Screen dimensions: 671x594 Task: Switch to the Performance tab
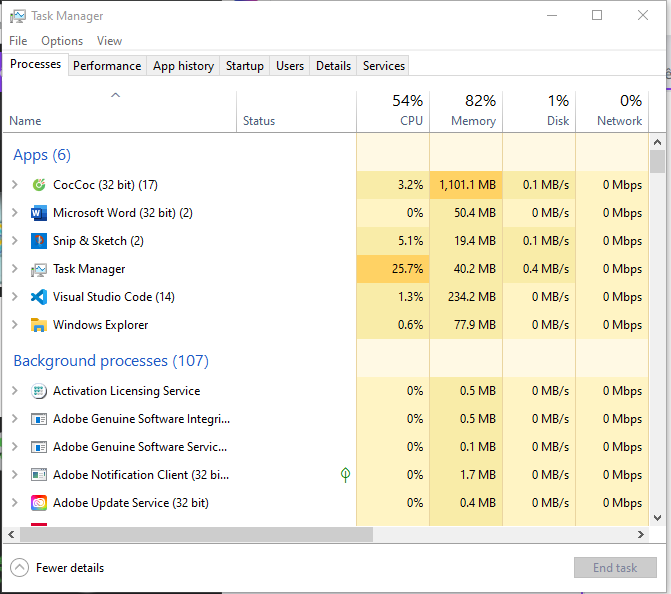click(x=107, y=66)
